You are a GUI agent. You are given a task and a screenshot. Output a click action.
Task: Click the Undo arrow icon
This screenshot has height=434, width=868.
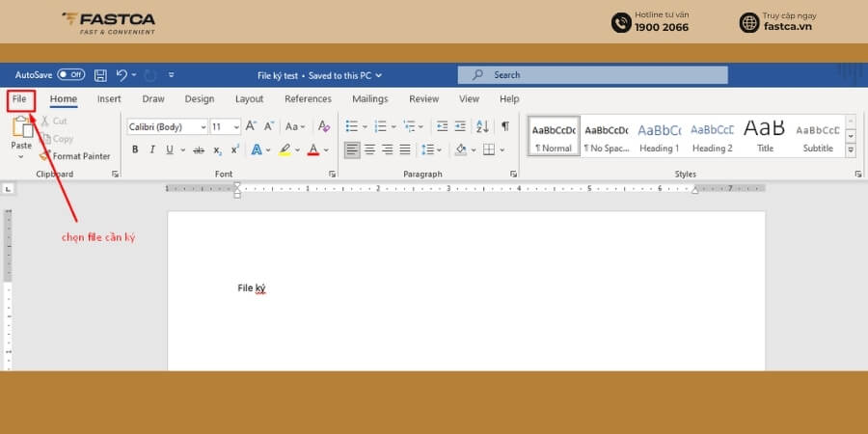(122, 75)
